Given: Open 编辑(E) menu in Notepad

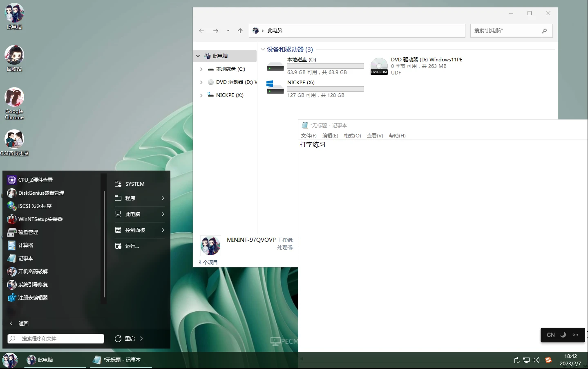Looking at the screenshot, I should coord(330,136).
